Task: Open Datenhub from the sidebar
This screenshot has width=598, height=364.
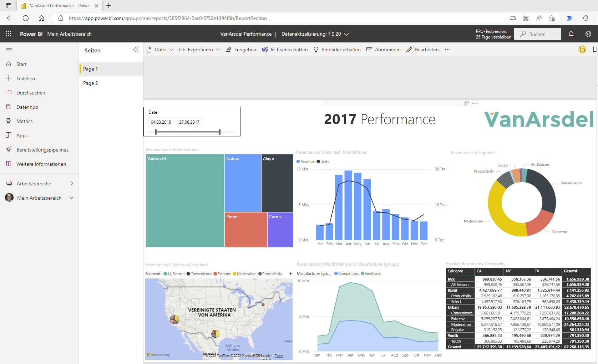Action: [x=27, y=107]
